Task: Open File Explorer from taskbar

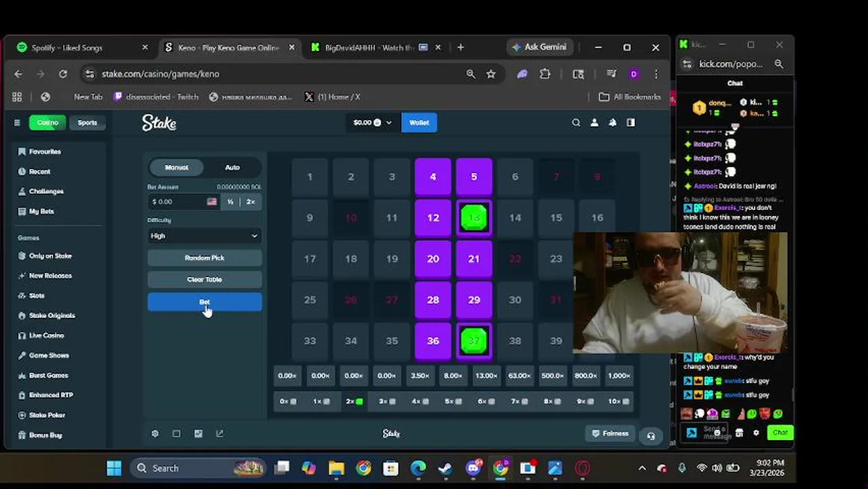Action: click(336, 468)
